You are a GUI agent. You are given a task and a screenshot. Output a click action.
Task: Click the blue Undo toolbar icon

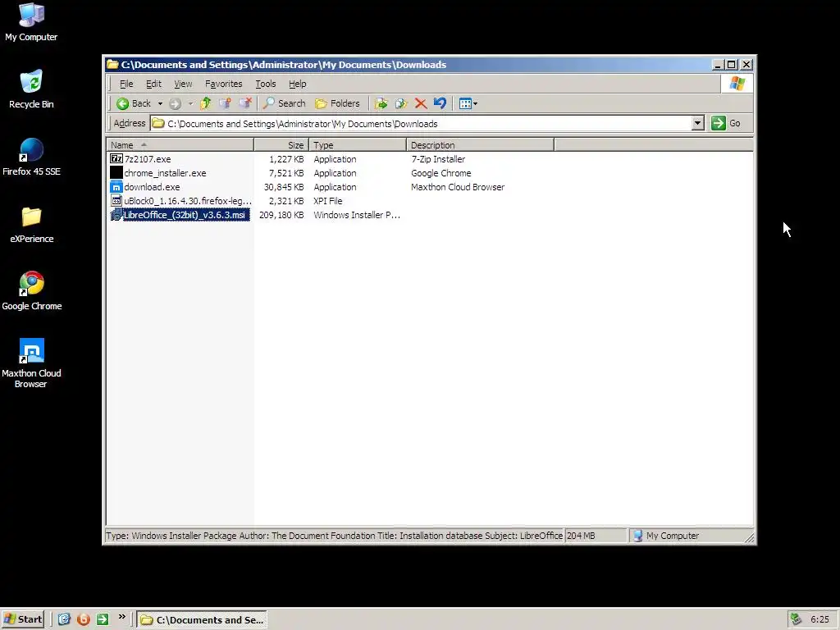coord(440,103)
